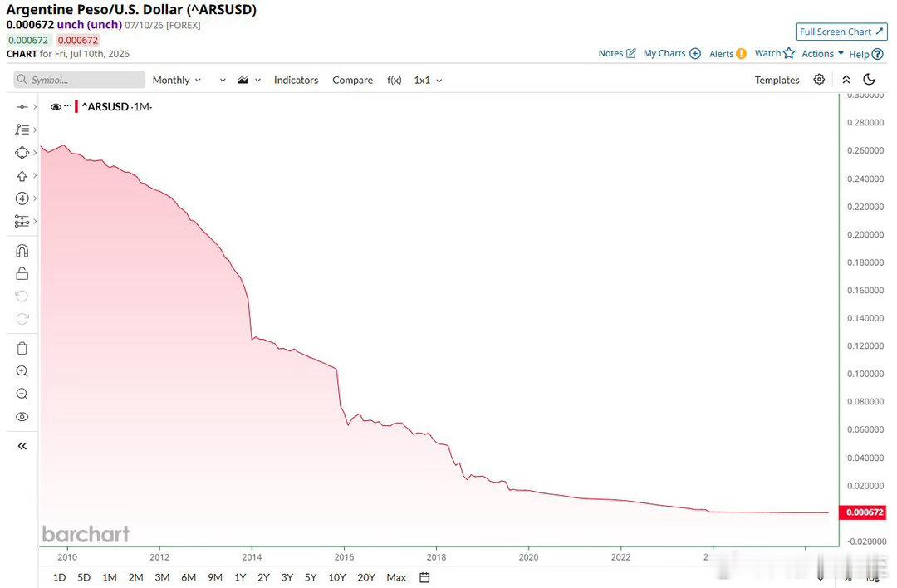Toggle the lock drawings icon
The width and height of the screenshot is (897, 588).
22,273
